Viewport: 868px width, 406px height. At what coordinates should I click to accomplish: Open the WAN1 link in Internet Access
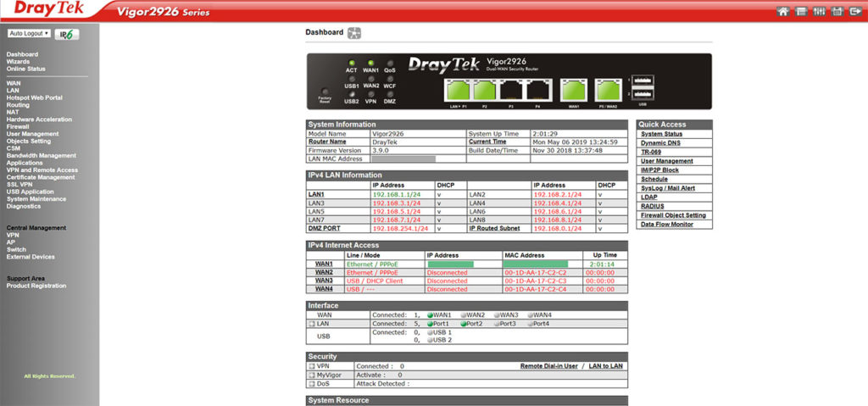tap(324, 264)
